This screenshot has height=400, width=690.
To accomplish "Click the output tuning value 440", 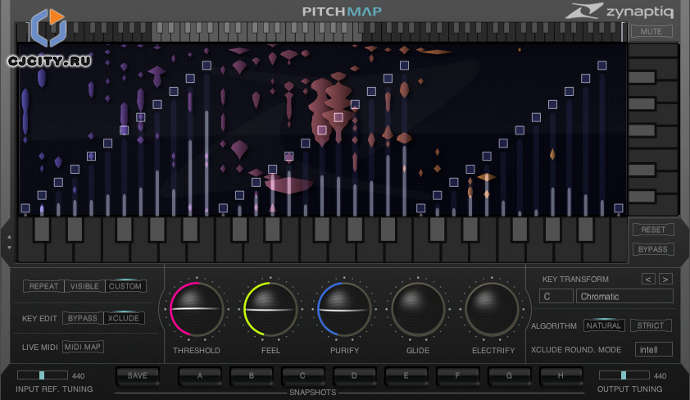I will (660, 376).
